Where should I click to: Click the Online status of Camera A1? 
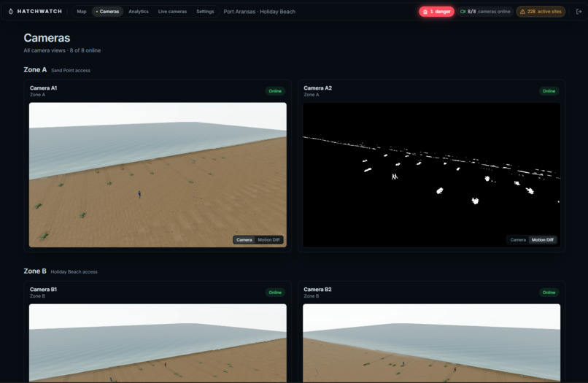point(275,91)
